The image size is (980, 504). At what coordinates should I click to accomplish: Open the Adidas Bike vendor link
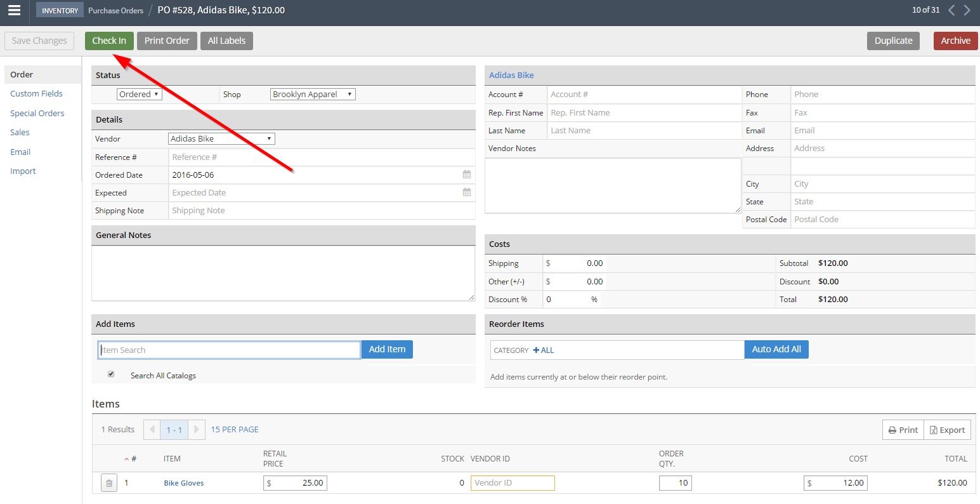tap(511, 75)
